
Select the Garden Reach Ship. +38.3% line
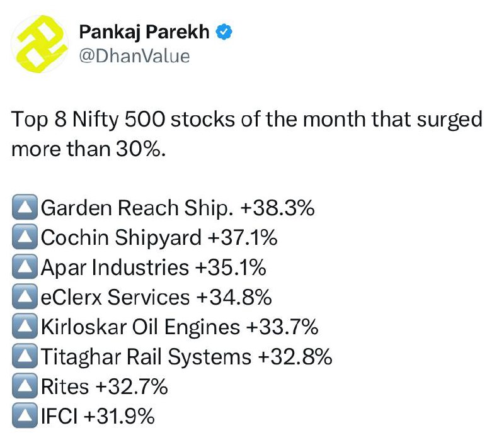tap(178, 208)
